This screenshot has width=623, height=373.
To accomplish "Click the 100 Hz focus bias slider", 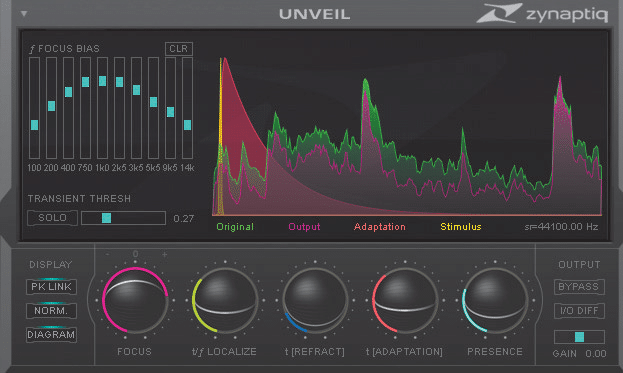I will tap(34, 108).
